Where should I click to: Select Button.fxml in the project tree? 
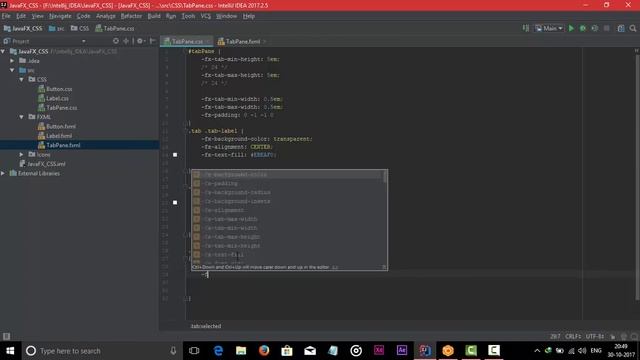point(60,127)
